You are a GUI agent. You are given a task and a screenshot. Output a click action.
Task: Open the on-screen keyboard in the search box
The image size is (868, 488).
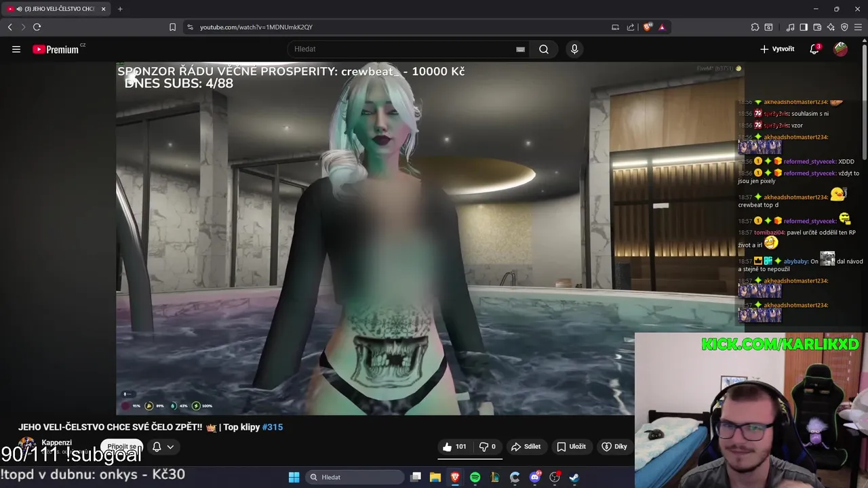pos(520,49)
